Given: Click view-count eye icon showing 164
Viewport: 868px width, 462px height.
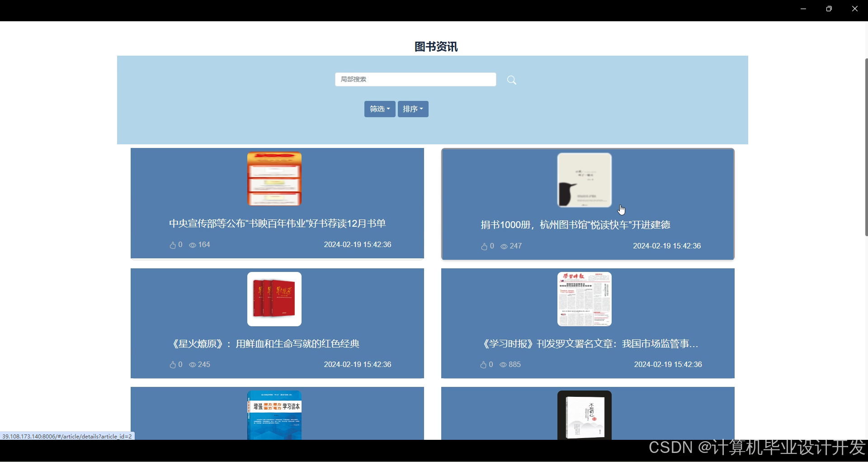Looking at the screenshot, I should (193, 245).
